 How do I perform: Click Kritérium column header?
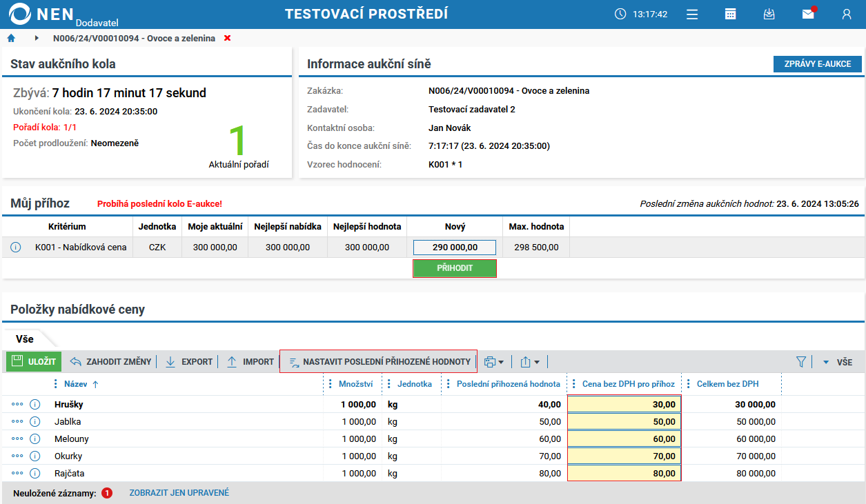pyautogui.click(x=67, y=226)
